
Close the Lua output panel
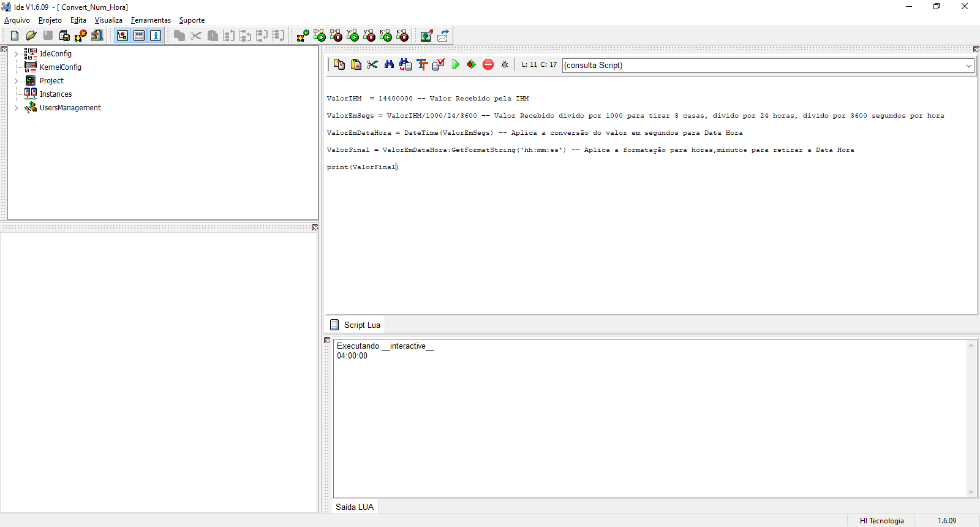pyautogui.click(x=327, y=340)
